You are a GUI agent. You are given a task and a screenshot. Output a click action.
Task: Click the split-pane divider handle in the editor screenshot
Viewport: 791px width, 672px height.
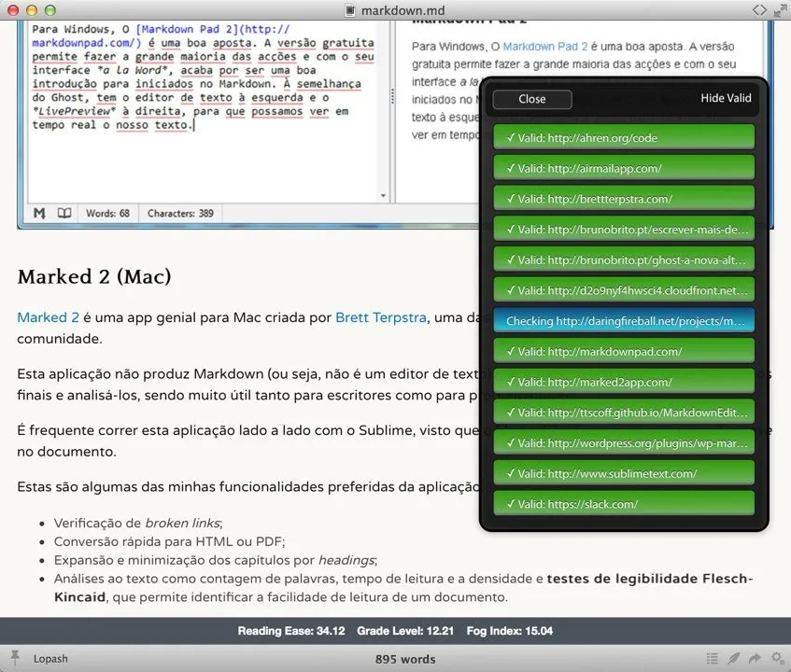392,96
